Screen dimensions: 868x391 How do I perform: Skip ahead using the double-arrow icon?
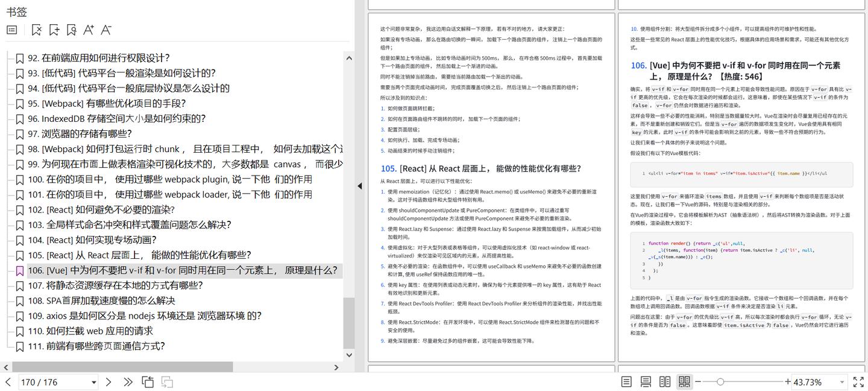pyautogui.click(x=128, y=381)
